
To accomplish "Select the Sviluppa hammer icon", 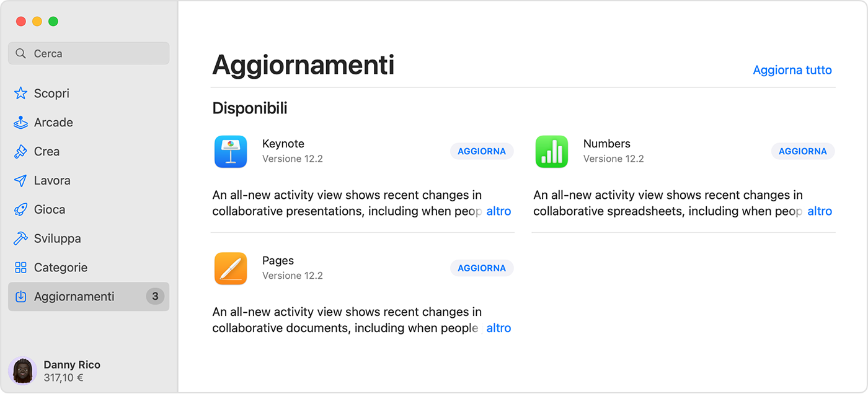I will coord(20,239).
